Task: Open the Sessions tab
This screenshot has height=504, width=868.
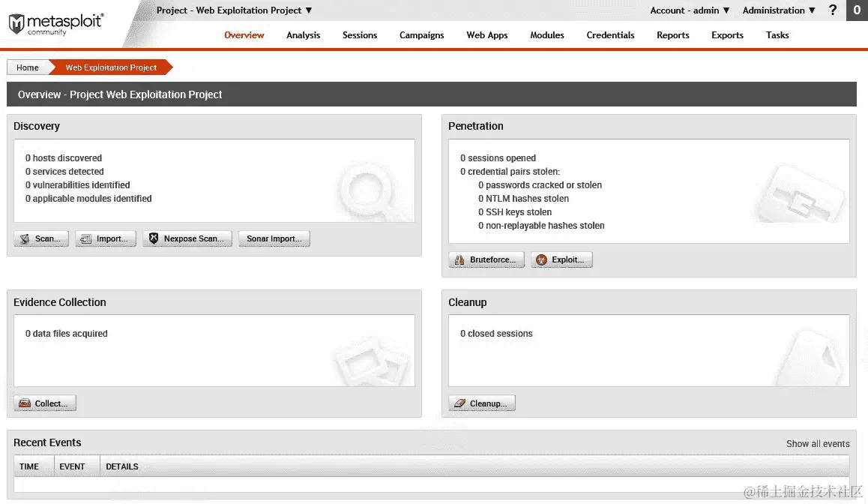Action: pyautogui.click(x=360, y=35)
